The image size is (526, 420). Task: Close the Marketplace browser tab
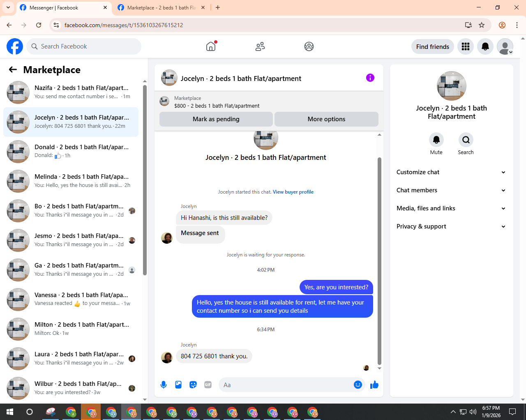click(x=203, y=7)
